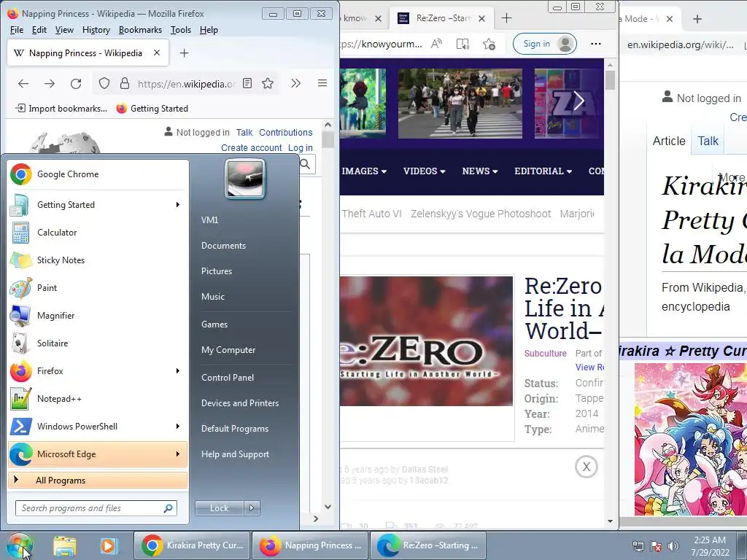This screenshot has width=747, height=560.
Task: Open Getting Started entry in Start menu
Action: (x=98, y=205)
